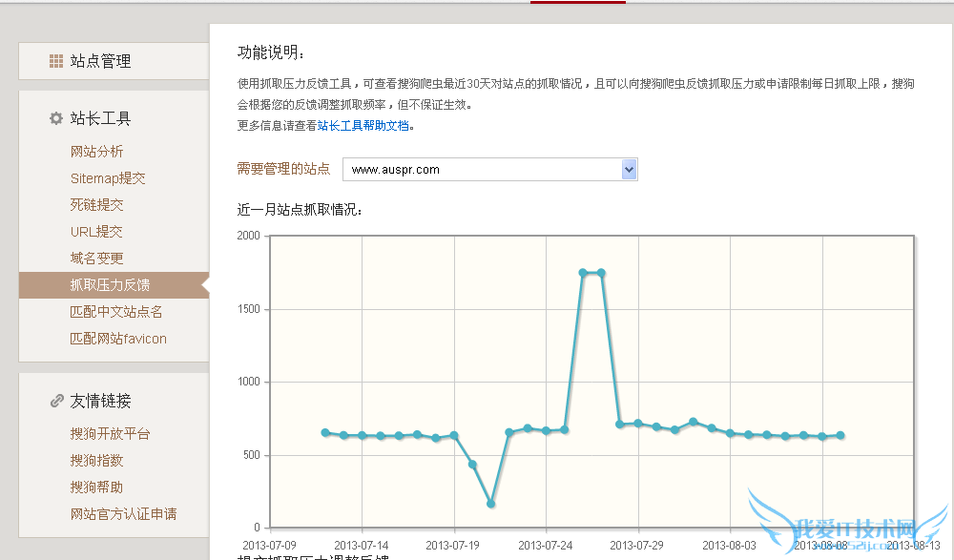Open 匹配中文站点名 in the sidebar
Image resolution: width=954 pixels, height=560 pixels.
(116, 312)
